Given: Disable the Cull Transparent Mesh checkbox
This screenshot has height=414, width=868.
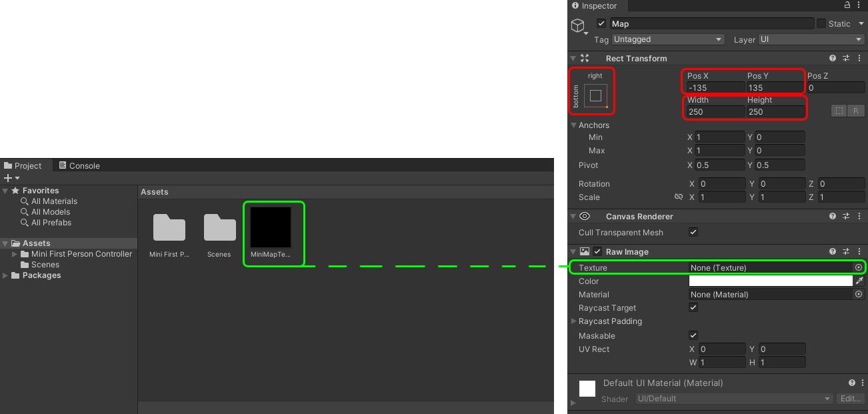Looking at the screenshot, I should pyautogui.click(x=693, y=233).
